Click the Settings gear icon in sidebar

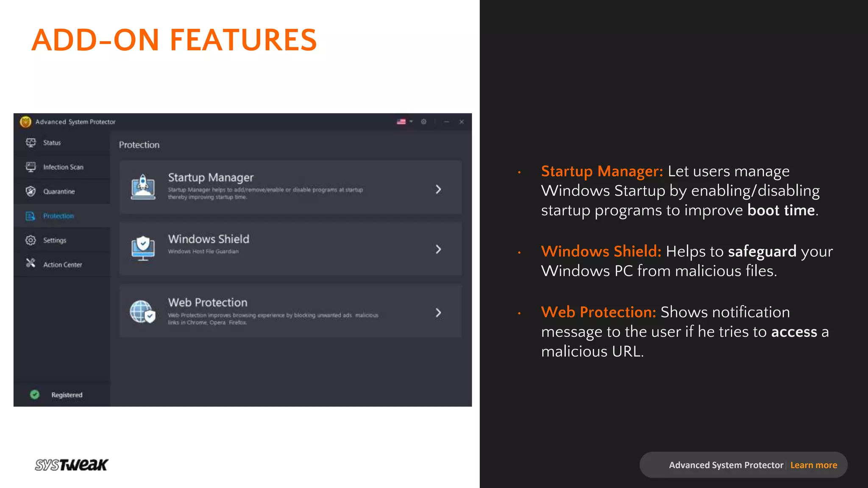coord(31,240)
